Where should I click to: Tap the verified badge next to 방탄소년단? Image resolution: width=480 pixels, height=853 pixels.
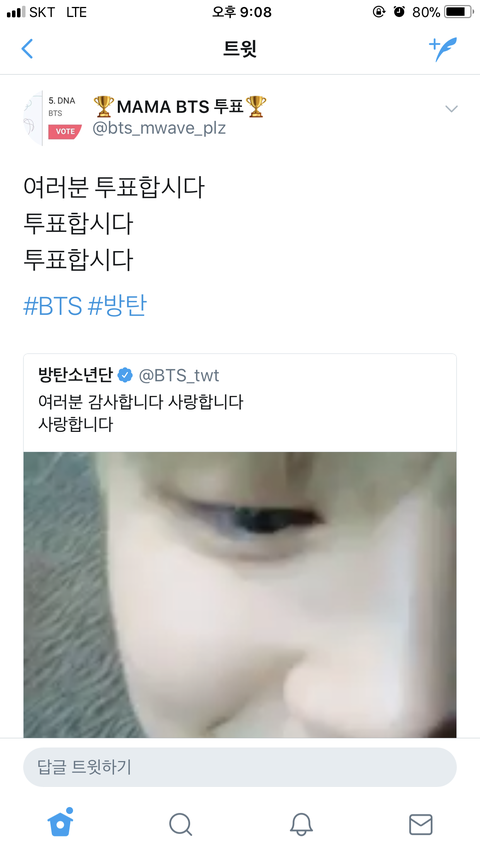(x=126, y=375)
